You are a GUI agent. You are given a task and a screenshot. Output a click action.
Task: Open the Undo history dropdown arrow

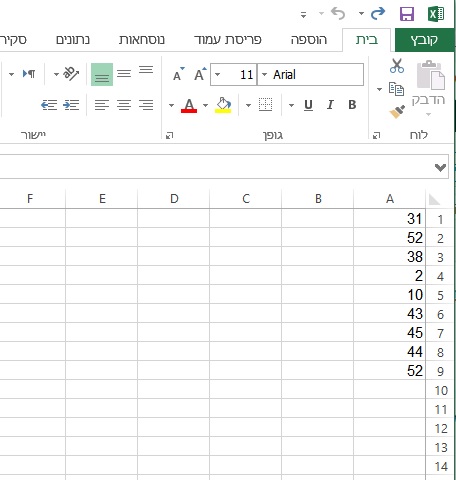click(x=321, y=14)
